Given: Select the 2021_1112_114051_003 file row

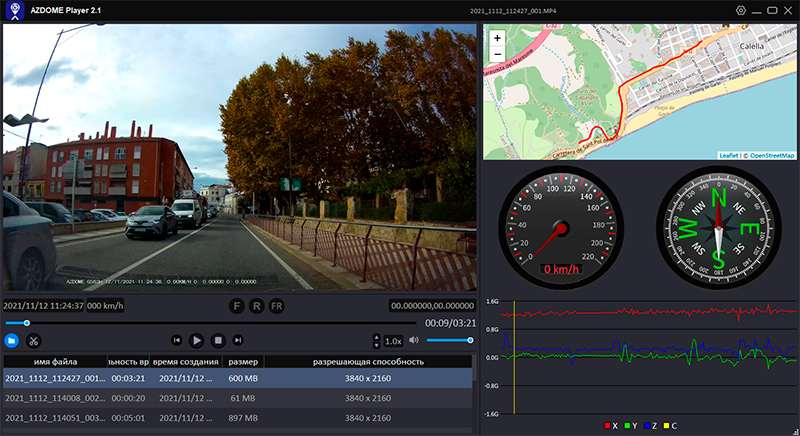Looking at the screenshot, I should pyautogui.click(x=55, y=416).
